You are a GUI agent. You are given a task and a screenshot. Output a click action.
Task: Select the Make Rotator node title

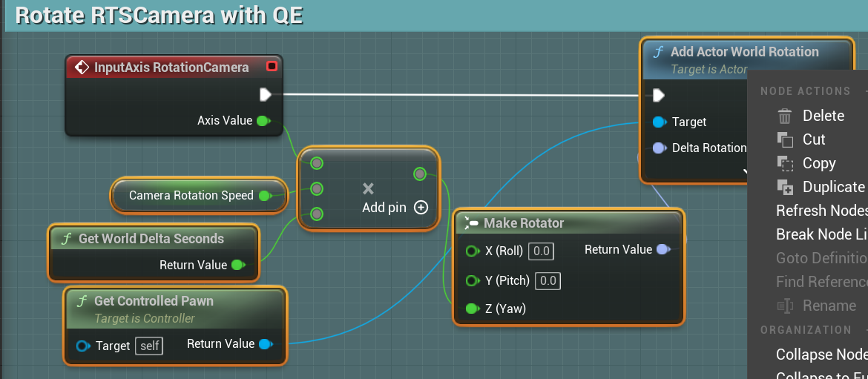[524, 223]
